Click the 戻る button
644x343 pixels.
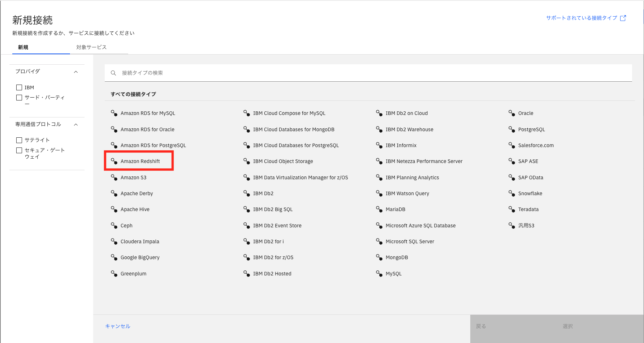[514, 329]
